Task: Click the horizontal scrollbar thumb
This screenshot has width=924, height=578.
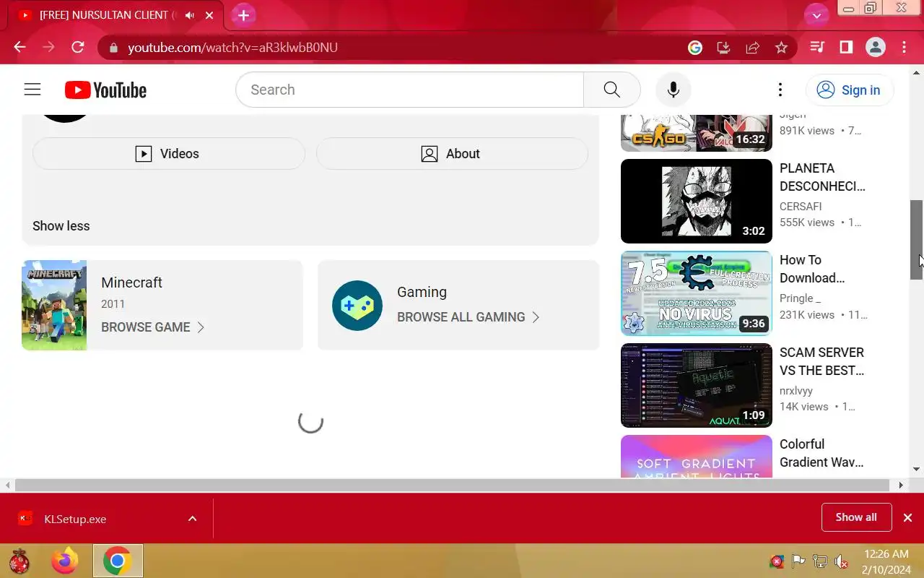Action: pos(452,486)
